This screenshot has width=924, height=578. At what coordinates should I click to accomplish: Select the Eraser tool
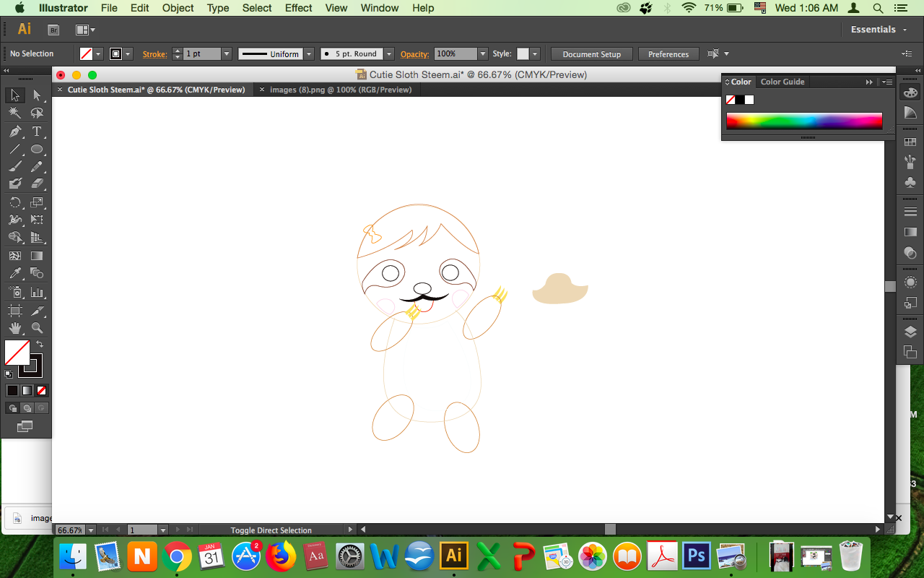[37, 184]
